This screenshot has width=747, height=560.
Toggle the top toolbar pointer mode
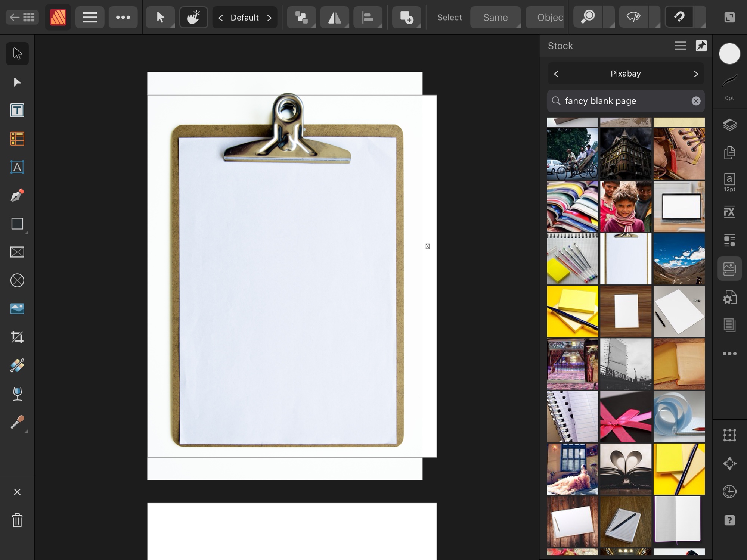click(x=160, y=17)
